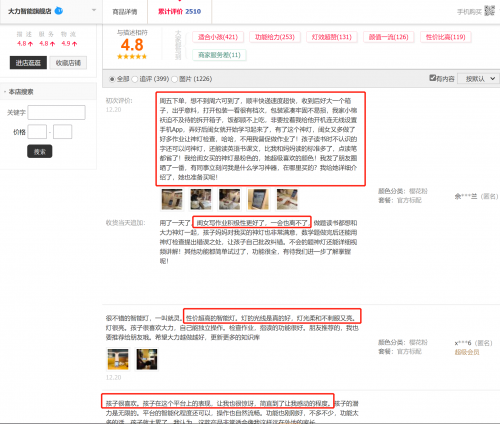Open the 按默认 sort dropdown
Screen dimensions: 500x424
[x=479, y=79]
